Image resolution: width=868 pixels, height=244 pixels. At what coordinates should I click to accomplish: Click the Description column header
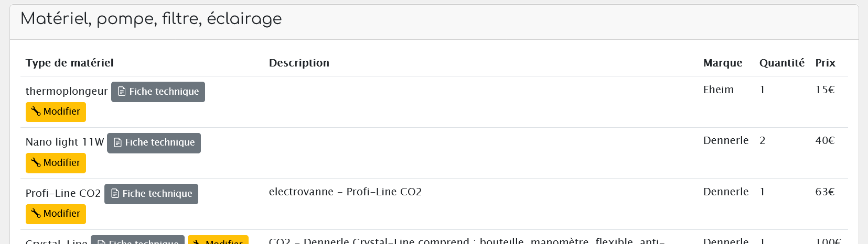coord(299,63)
